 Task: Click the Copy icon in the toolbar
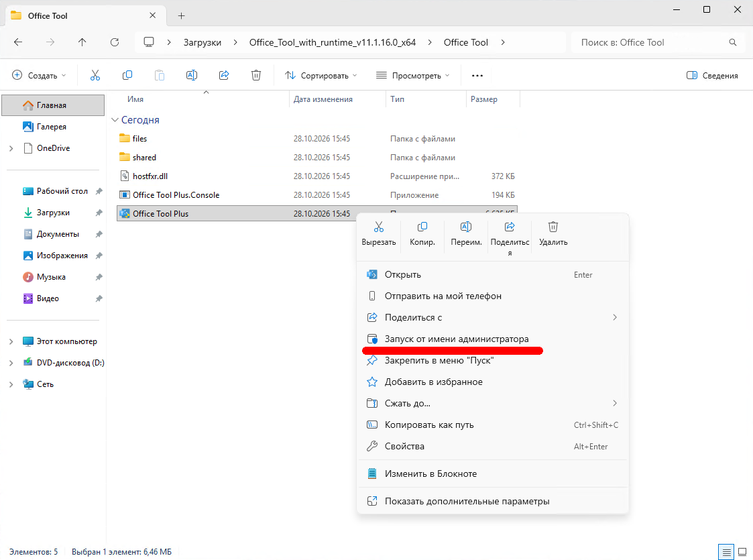point(127,75)
